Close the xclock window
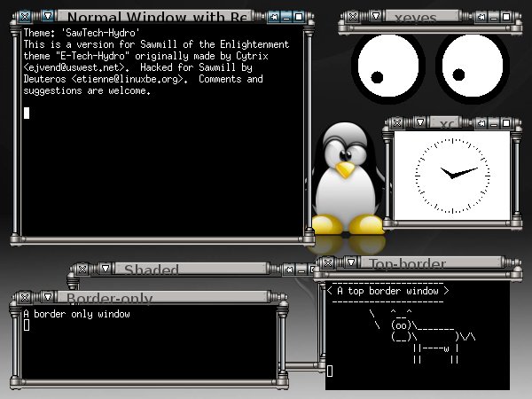 [397, 122]
